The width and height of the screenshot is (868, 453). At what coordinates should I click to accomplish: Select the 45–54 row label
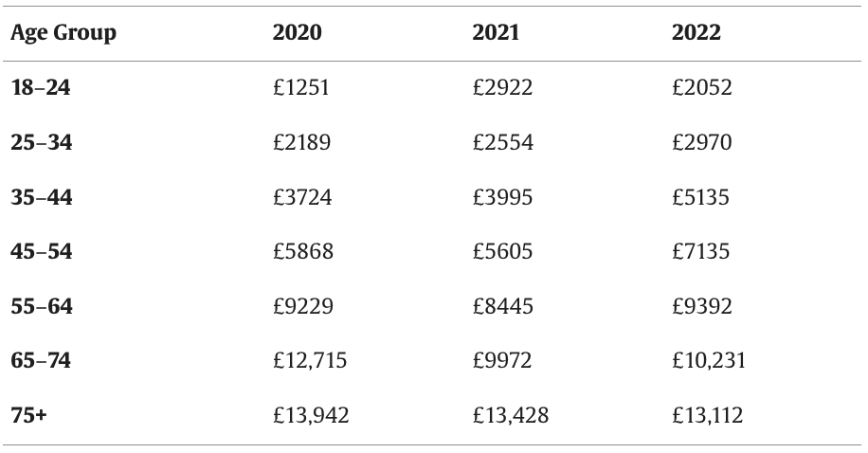(x=42, y=252)
